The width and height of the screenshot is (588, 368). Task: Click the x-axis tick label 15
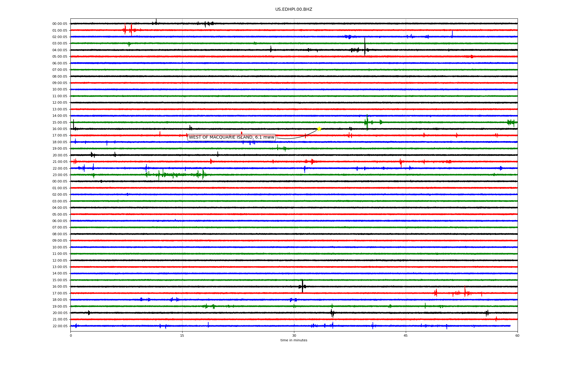(182, 335)
